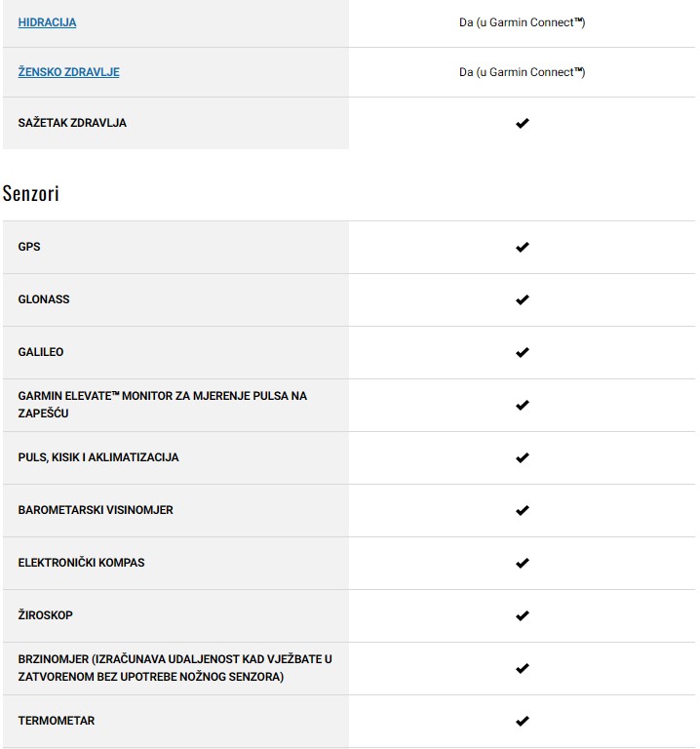Click the checkmark in the GALILEO row
The image size is (700, 749).
[x=522, y=353]
